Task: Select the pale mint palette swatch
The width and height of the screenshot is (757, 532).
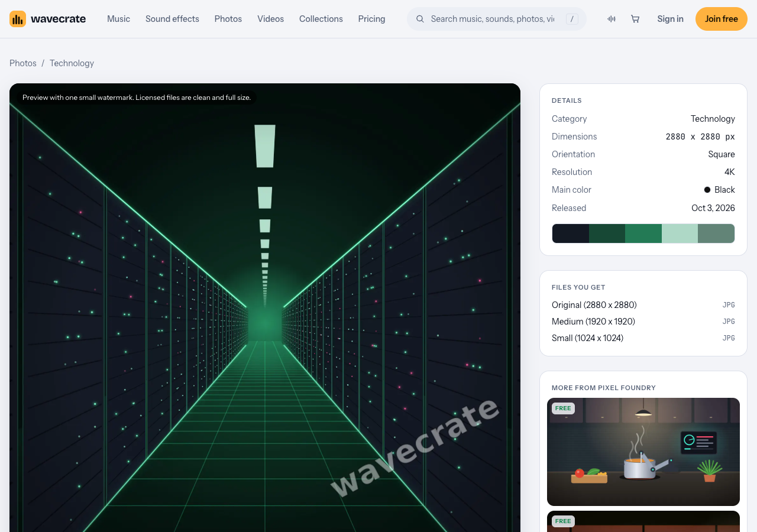Action: tap(680, 233)
